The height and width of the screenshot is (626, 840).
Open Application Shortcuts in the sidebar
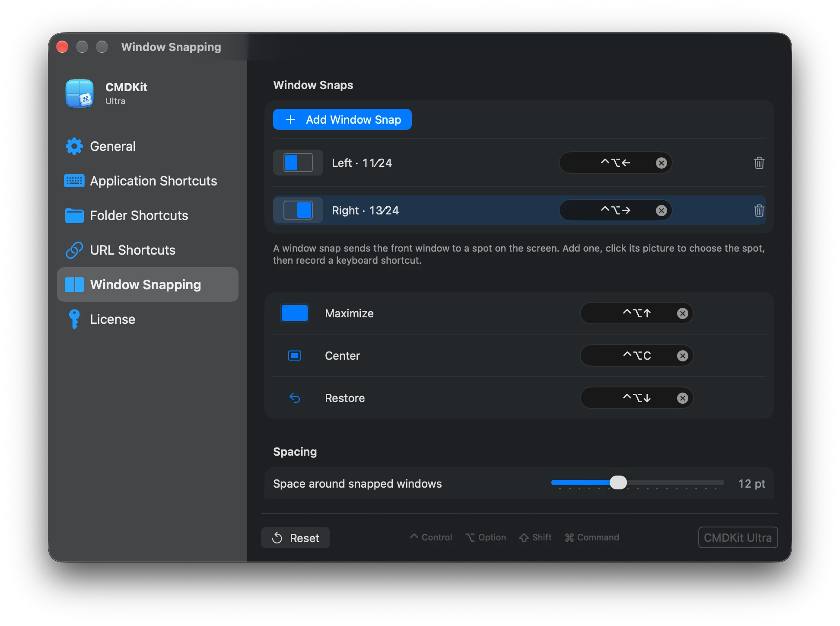(147, 181)
